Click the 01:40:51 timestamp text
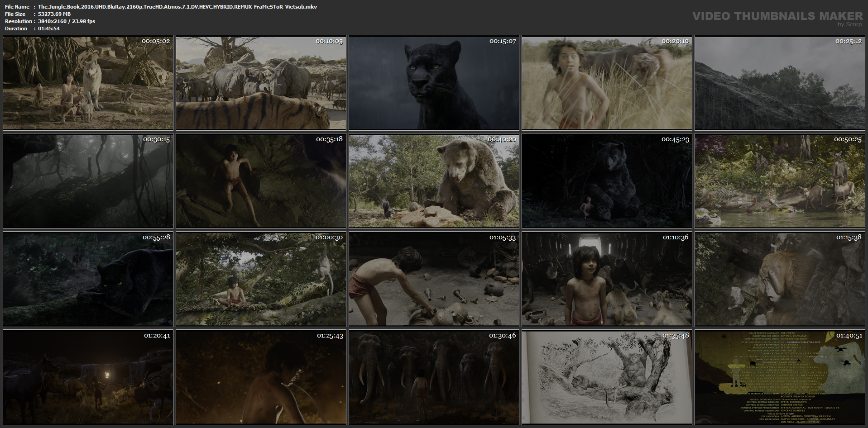This screenshot has width=868, height=428. (x=849, y=336)
